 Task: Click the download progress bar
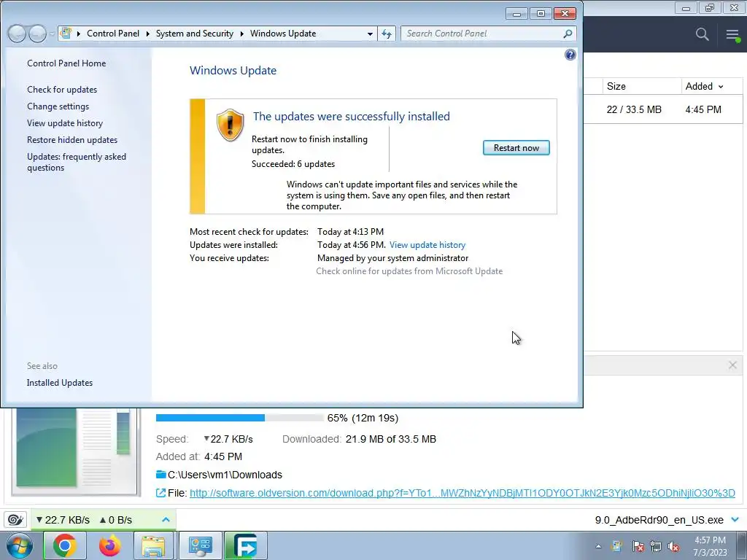pyautogui.click(x=239, y=418)
